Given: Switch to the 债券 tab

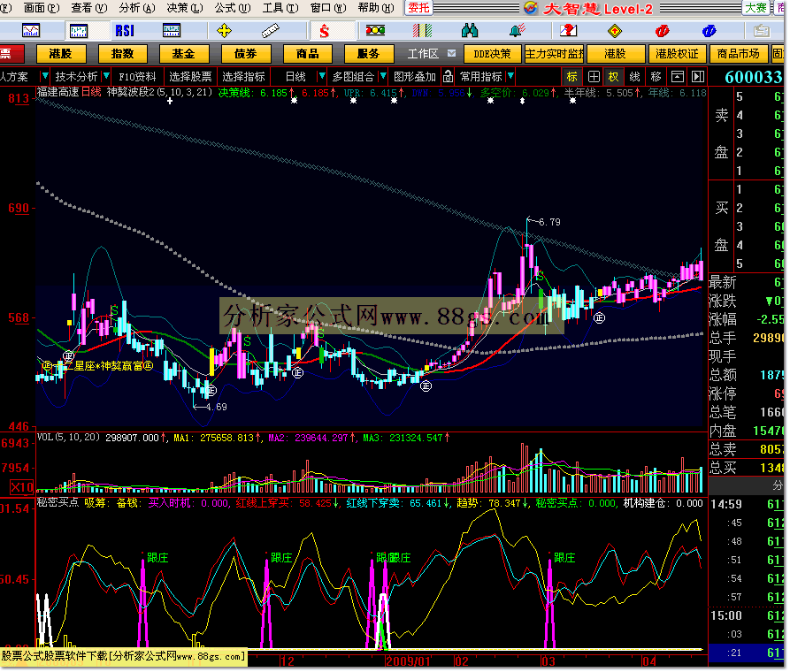Looking at the screenshot, I should click(245, 54).
